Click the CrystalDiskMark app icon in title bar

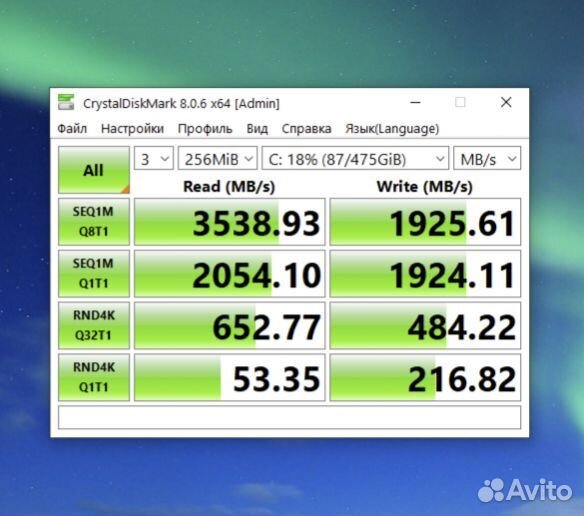66,102
